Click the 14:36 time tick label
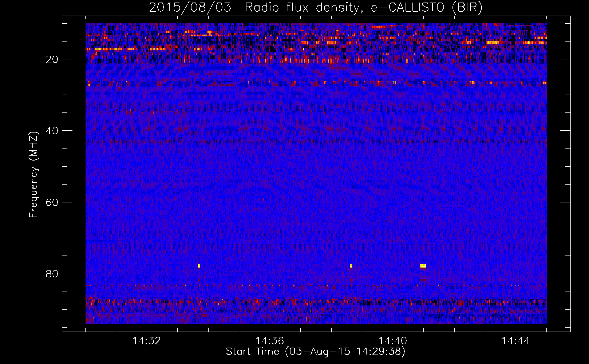Image resolution: width=589 pixels, height=364 pixels. tap(270, 341)
